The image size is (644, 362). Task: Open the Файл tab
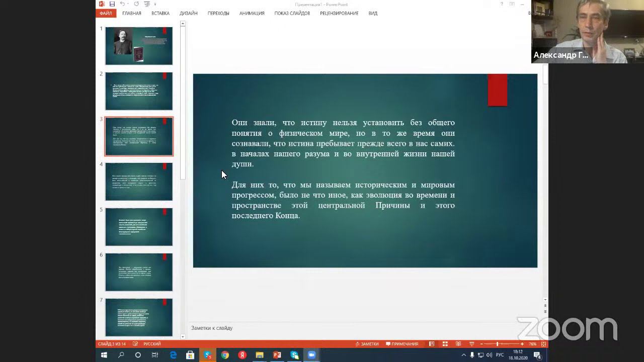click(106, 14)
